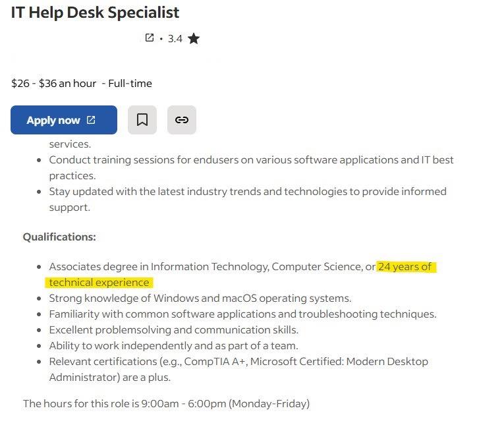Image resolution: width=504 pixels, height=427 pixels.
Task: Click the $26 - $36 an hour pay text
Action: [x=53, y=84]
